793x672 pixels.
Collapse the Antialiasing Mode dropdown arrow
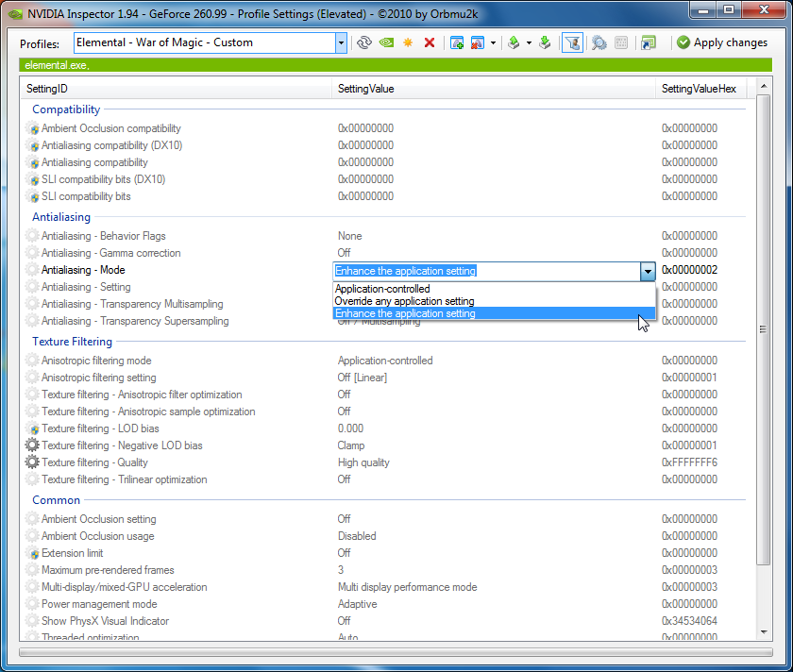tap(648, 271)
